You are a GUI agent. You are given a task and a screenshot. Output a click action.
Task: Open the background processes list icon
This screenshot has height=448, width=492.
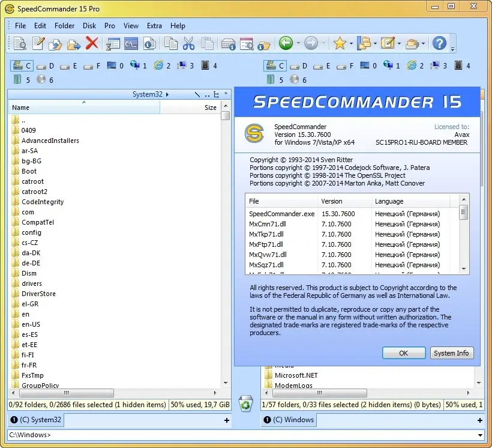(x=113, y=44)
